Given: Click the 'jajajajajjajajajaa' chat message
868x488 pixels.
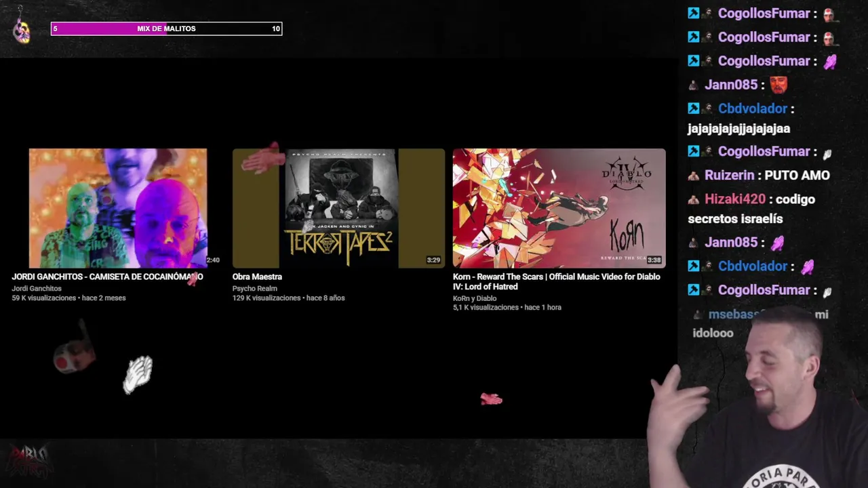Looking at the screenshot, I should 738,128.
